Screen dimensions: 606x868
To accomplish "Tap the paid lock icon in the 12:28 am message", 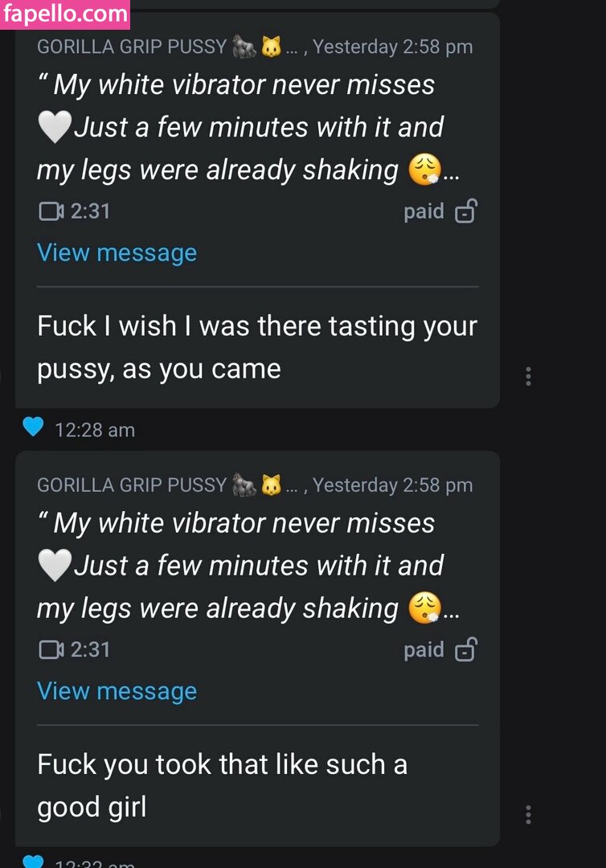I will click(466, 212).
